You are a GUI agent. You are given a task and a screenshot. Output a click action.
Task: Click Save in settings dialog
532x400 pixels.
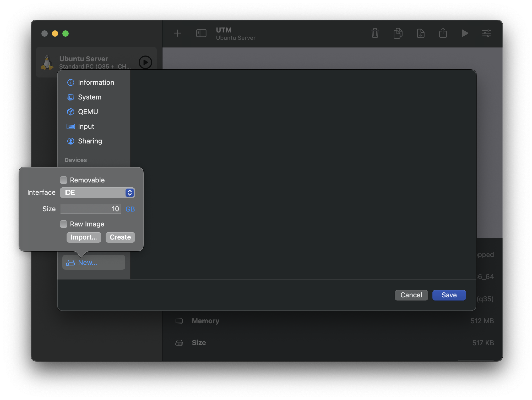(449, 295)
